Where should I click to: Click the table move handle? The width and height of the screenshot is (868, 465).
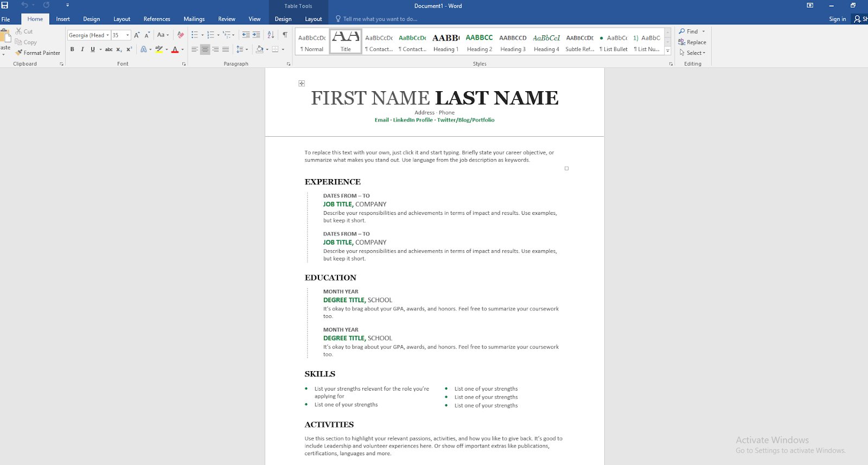click(x=302, y=83)
